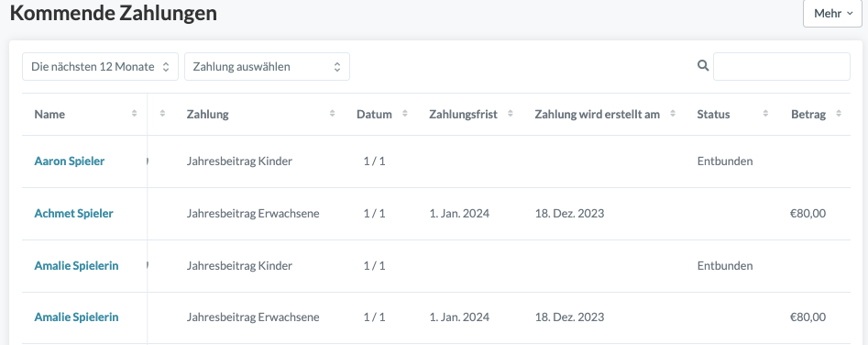
Task: Open the 'Zahlung auswählen' dropdown
Action: 267,66
